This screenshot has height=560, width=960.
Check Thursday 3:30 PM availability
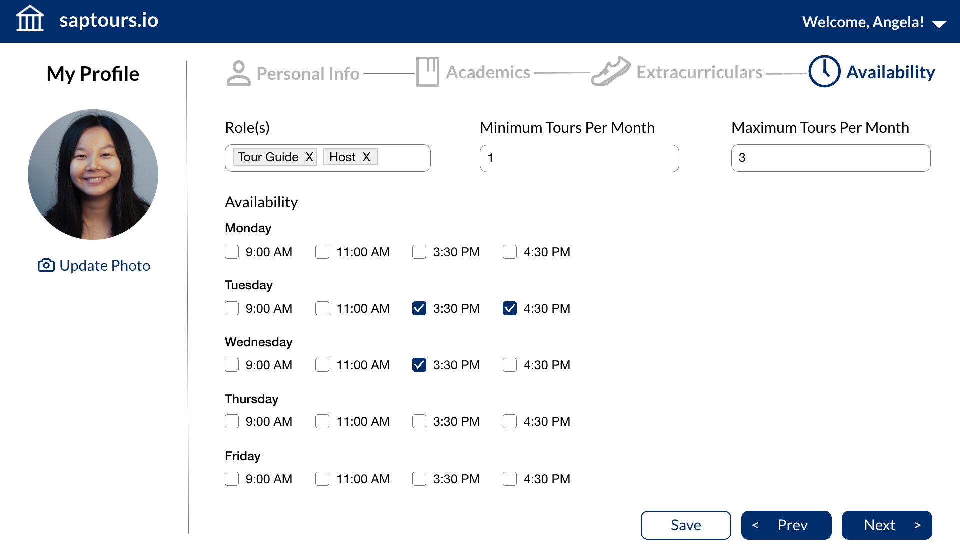coord(419,421)
